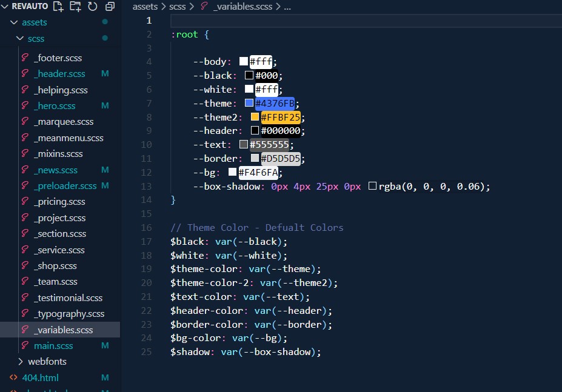Screen dimensions: 562x392
Task: Click the --theme2 yellow color swatch
Action: pos(255,117)
